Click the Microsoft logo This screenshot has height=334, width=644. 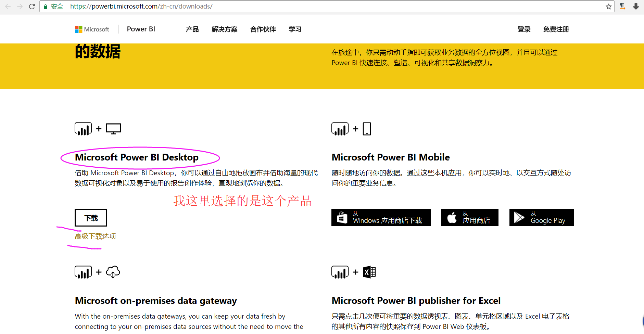[x=92, y=29]
